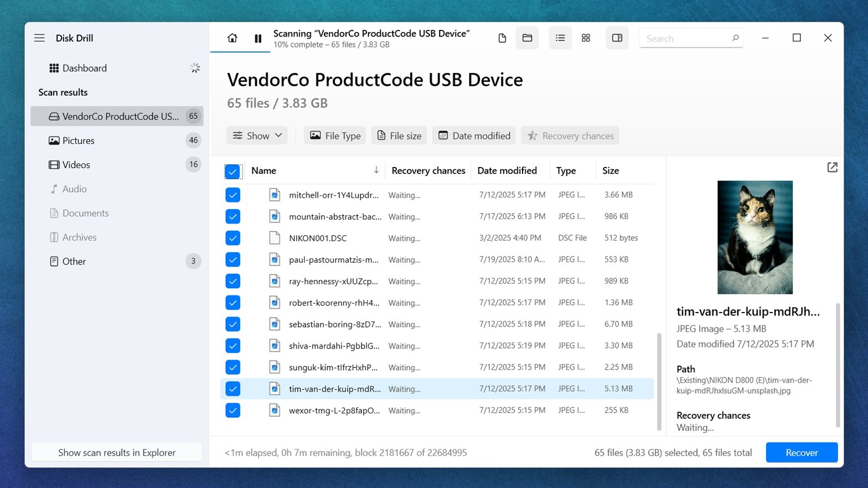Uncheck shiva-mardahi file checkbox
The height and width of the screenshot is (488, 868).
(x=233, y=346)
